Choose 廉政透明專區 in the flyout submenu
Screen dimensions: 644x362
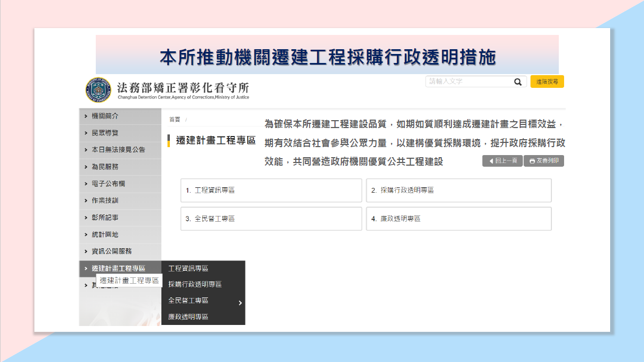coord(188,317)
